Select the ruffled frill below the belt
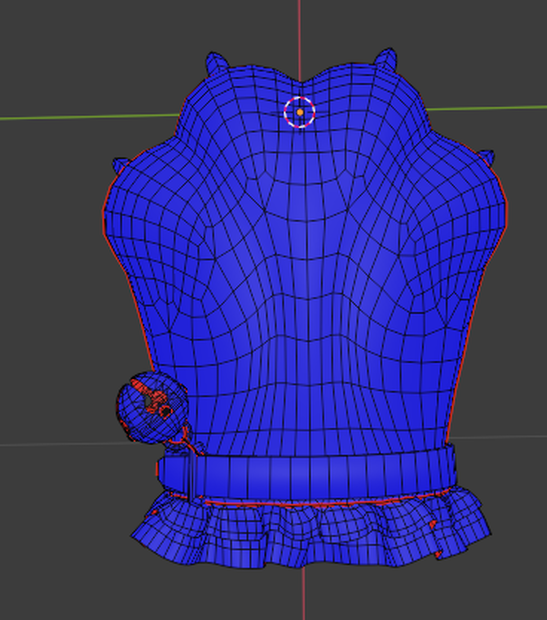The image size is (547, 620). 310,532
